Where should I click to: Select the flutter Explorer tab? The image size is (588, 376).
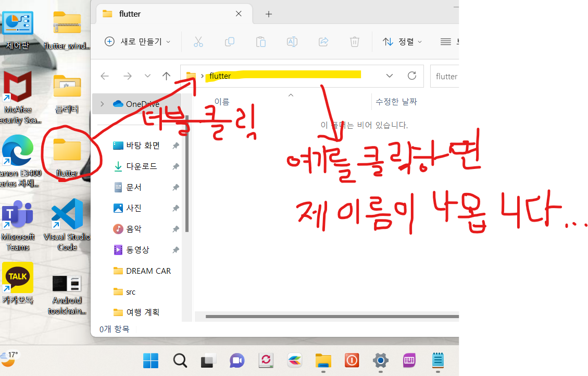click(174, 14)
